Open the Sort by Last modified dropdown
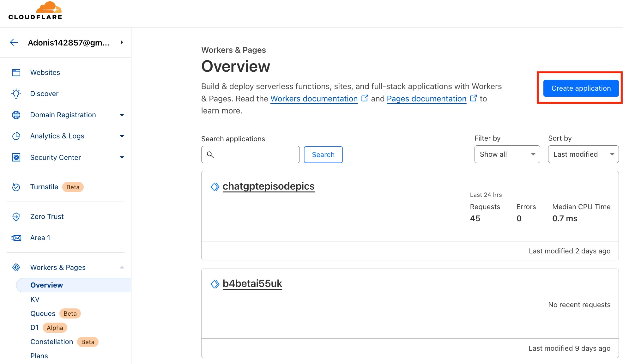Viewport: 623px width, 364px height. (x=583, y=154)
